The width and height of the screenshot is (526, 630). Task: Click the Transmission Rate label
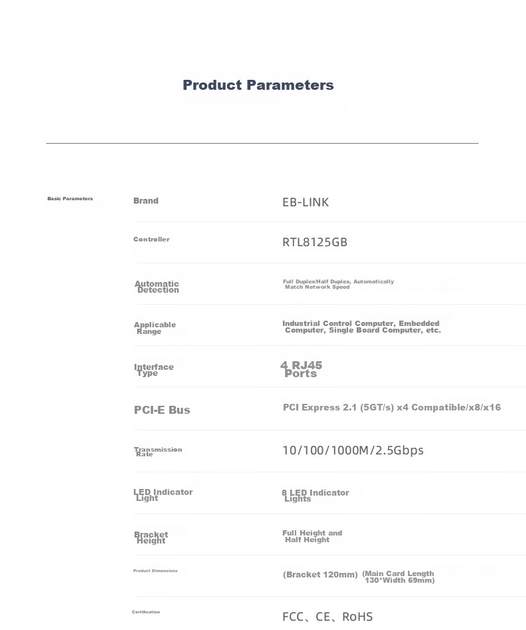(x=158, y=452)
